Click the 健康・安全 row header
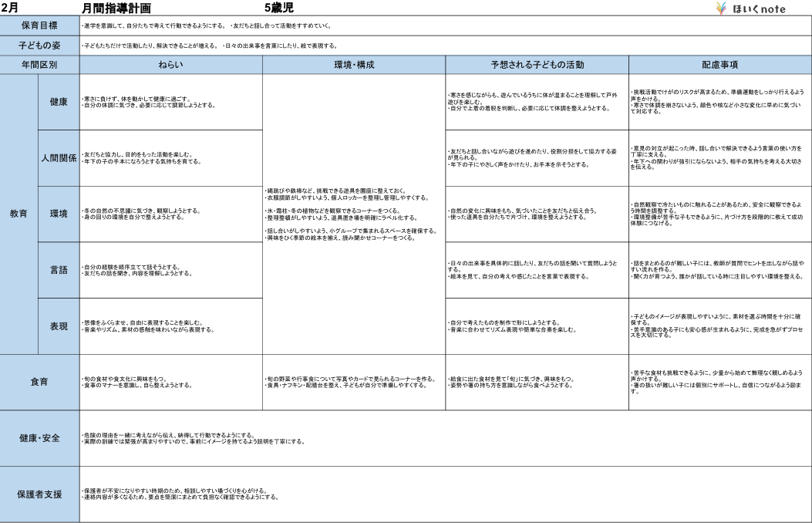Image resolution: width=812 pixels, height=523 pixels. point(39,438)
